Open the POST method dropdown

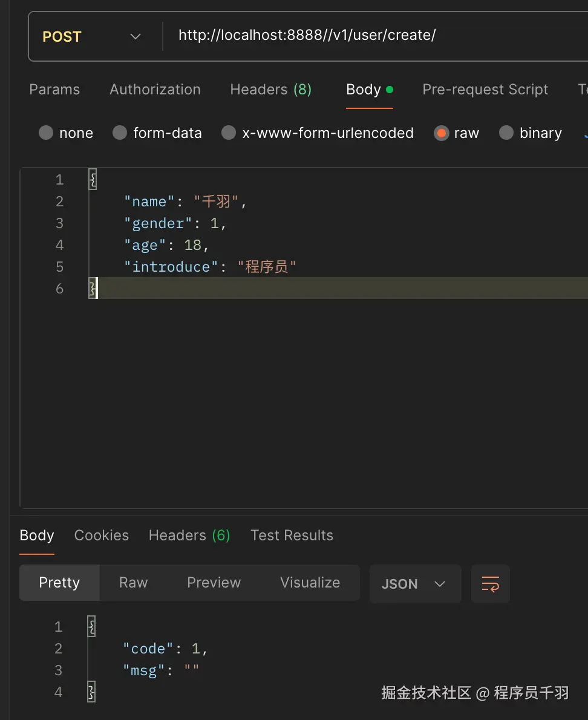pyautogui.click(x=92, y=36)
